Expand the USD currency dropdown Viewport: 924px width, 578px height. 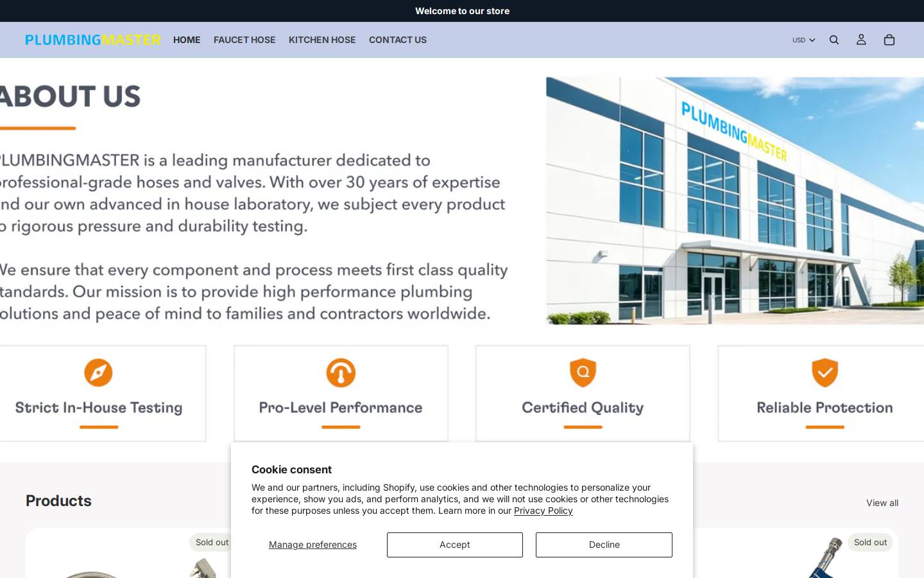(803, 40)
